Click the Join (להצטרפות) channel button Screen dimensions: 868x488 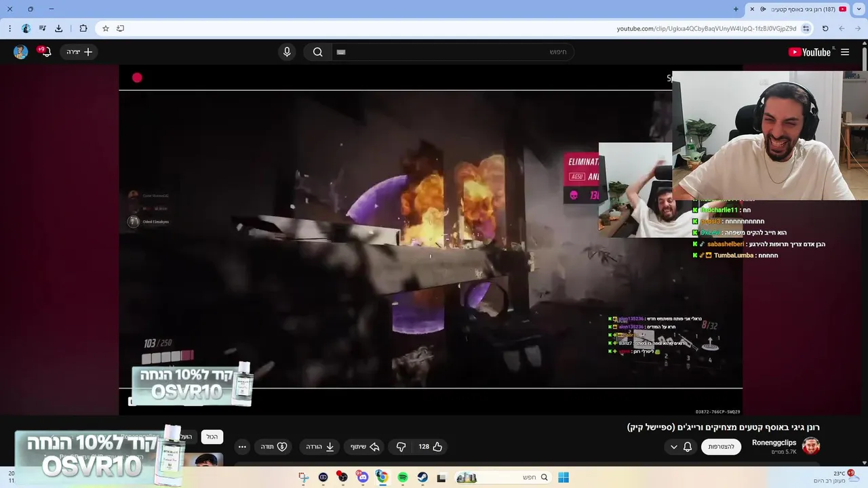click(721, 447)
